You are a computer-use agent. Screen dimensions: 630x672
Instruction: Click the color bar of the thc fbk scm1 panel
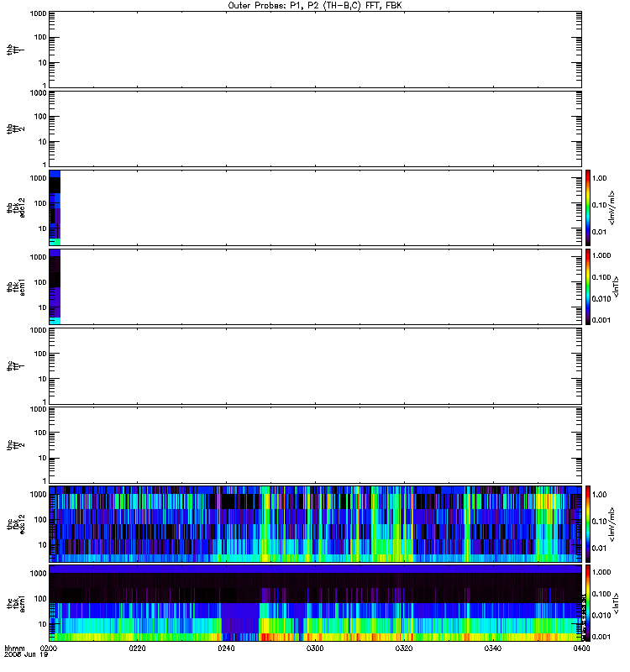tap(588, 603)
